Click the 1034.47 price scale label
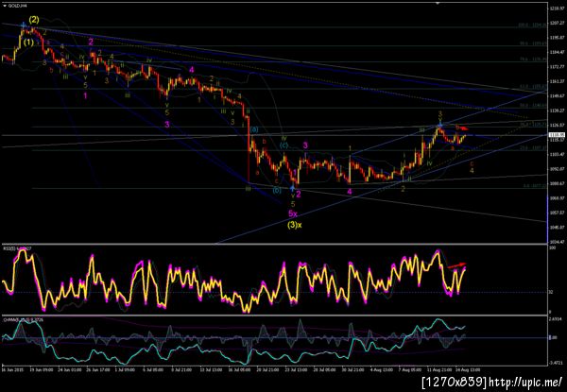 click(556, 242)
